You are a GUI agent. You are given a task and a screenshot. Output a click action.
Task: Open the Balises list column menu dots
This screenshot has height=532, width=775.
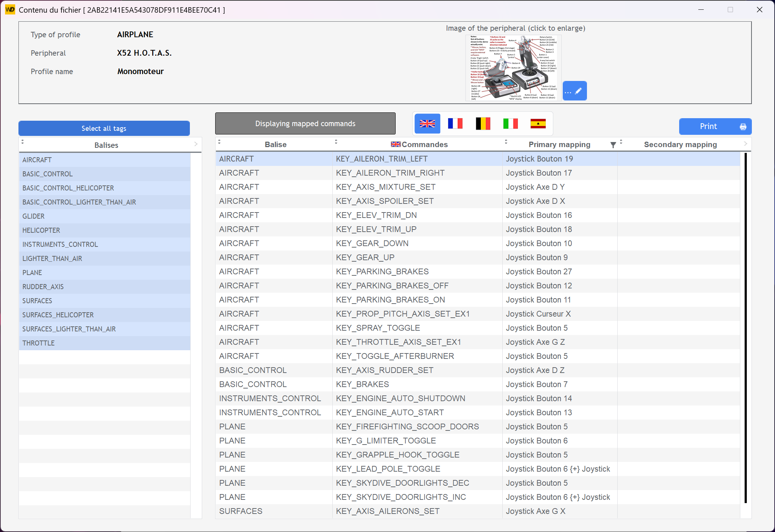22,142
